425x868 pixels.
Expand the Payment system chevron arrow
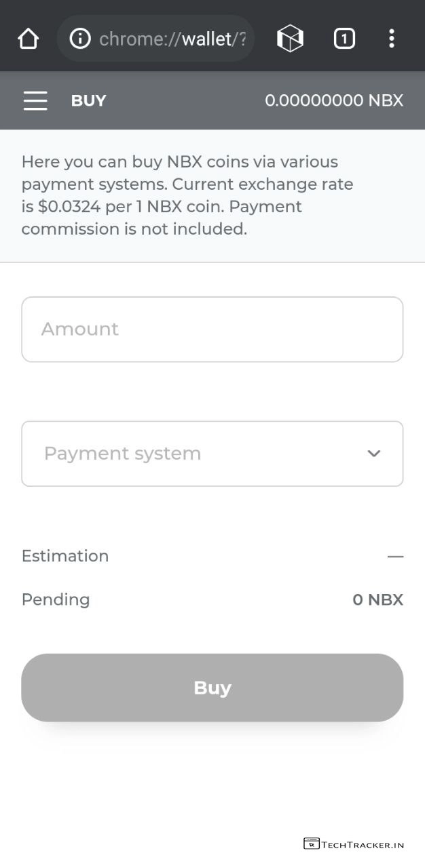pos(373,454)
